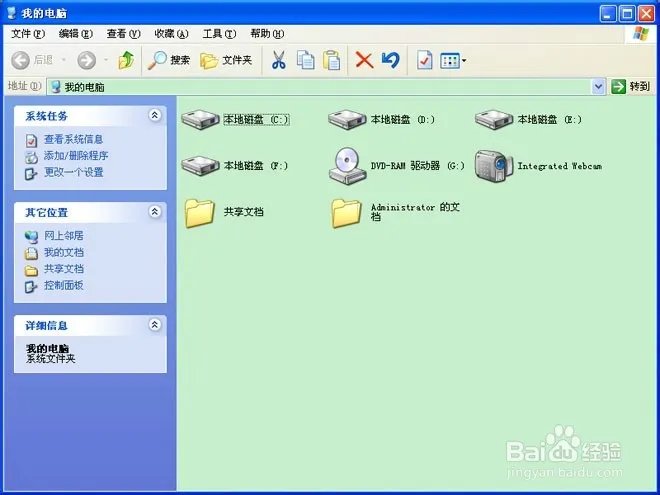This screenshot has width=660, height=495.
Task: Click the 详细信息 panel header text
Action: point(46,325)
